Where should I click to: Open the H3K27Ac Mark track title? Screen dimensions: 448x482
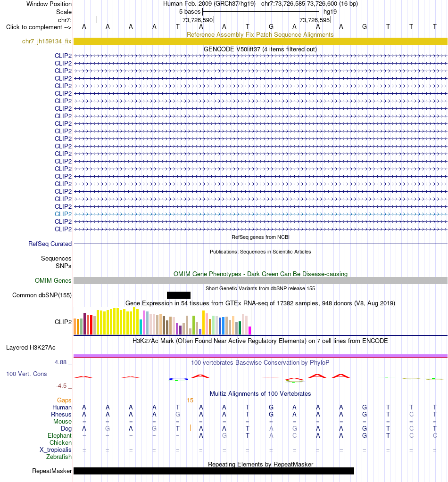tap(260, 341)
